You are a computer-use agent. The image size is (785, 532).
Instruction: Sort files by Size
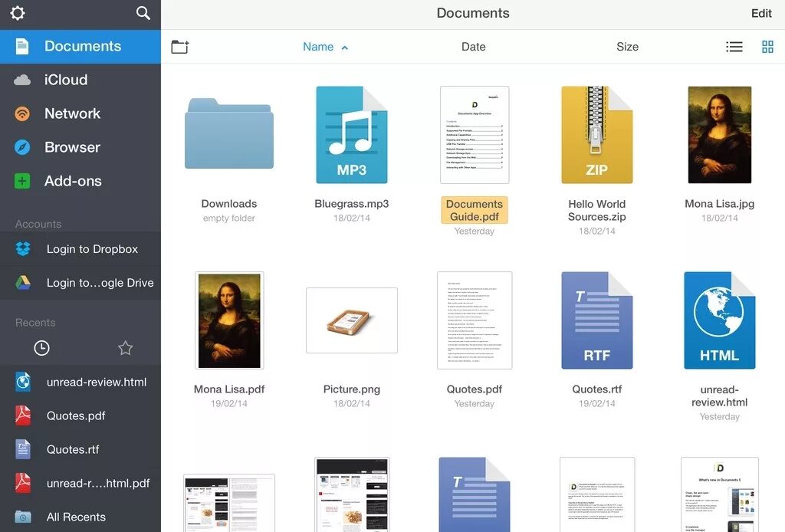pyautogui.click(x=627, y=47)
